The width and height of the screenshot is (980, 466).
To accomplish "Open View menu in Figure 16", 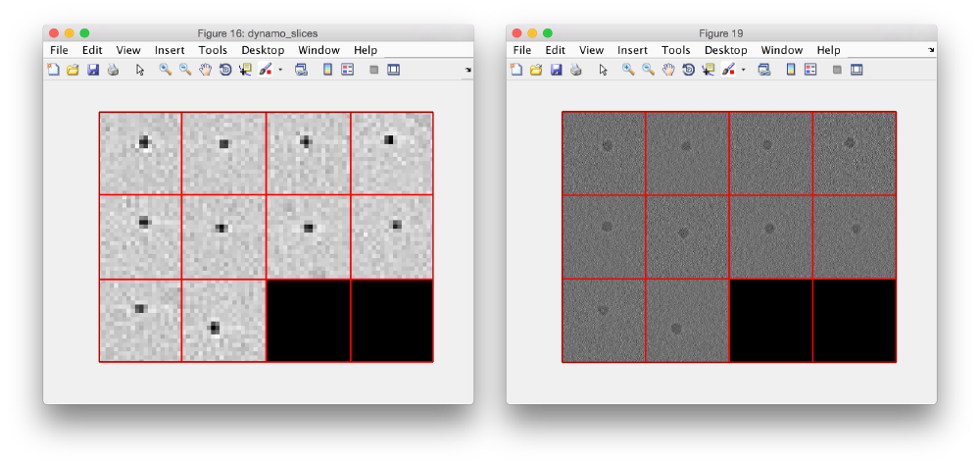I will 128,50.
